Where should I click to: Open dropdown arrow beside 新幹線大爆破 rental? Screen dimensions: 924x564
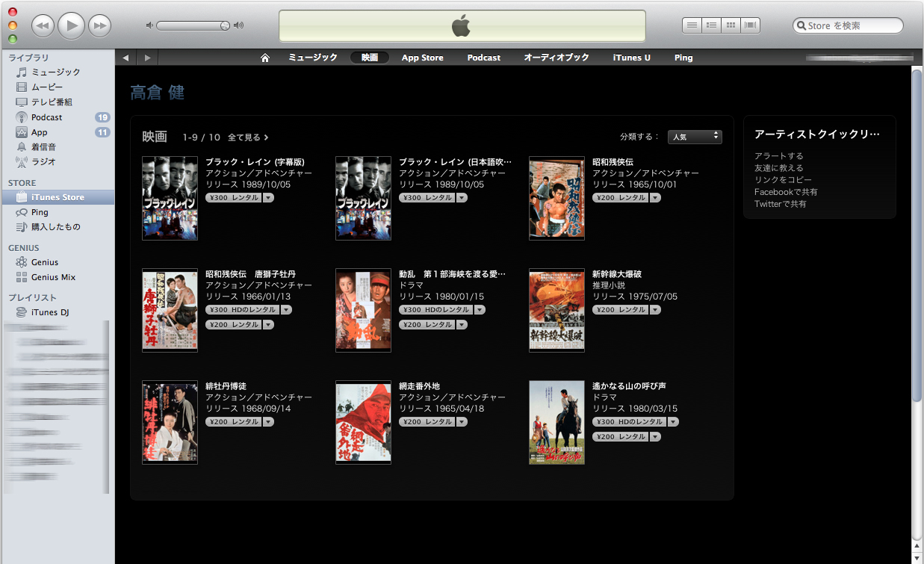(655, 310)
